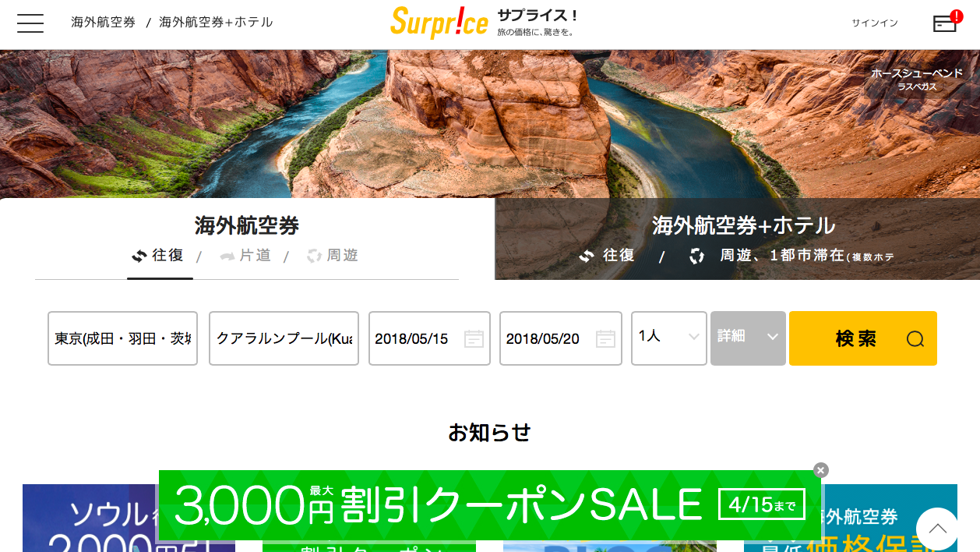
Task: Switch to the 海外航空券+ホテル tab
Action: [x=743, y=226]
